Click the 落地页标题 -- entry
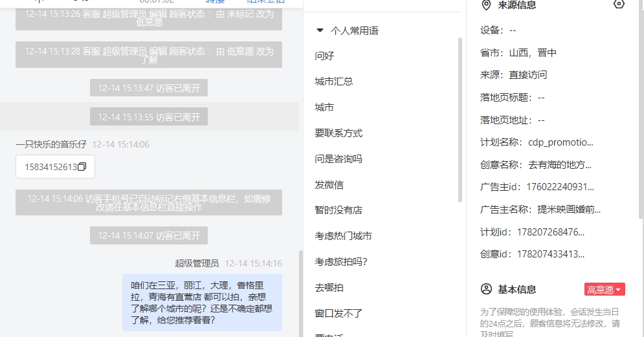 click(513, 98)
